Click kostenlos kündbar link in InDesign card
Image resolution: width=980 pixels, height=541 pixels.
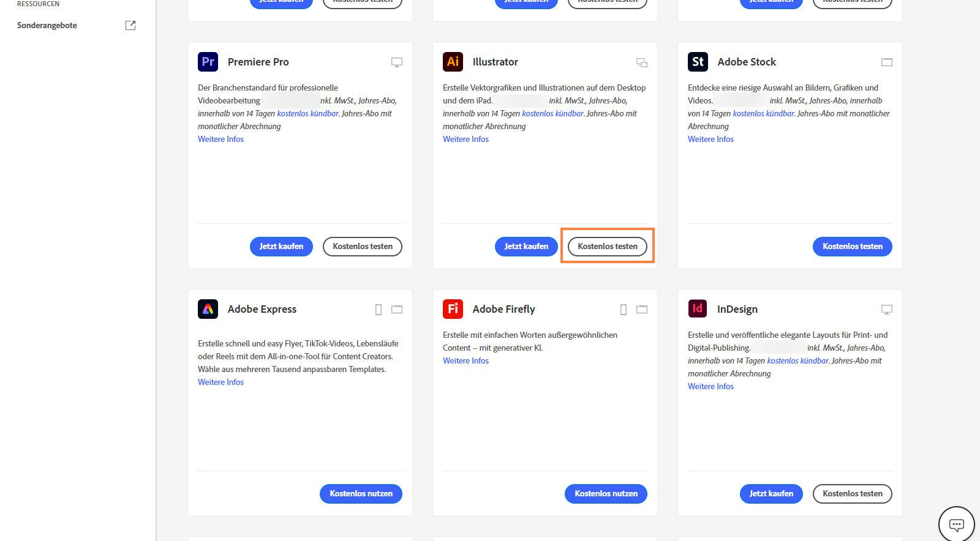point(797,360)
